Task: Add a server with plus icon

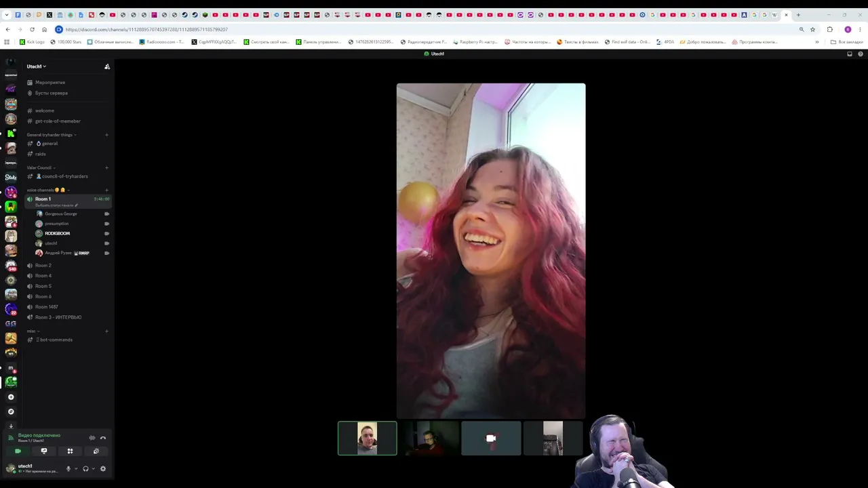Action: point(11,397)
